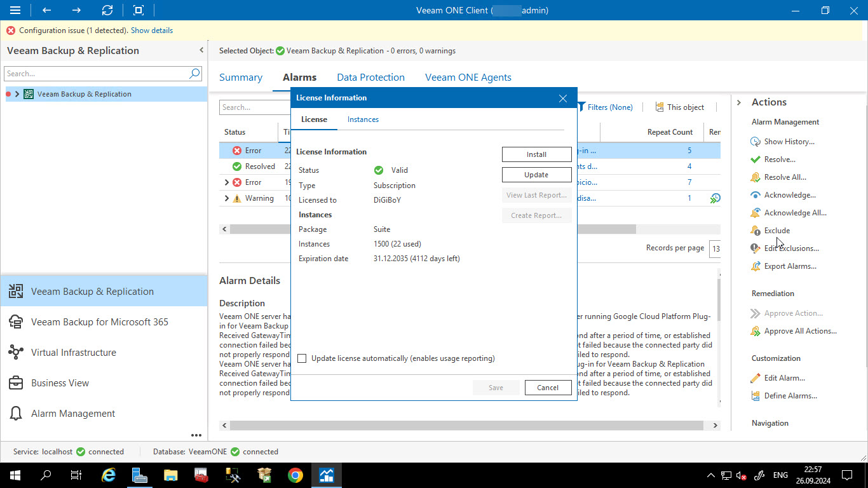Click the Install license button
Screen dimensions: 868x488
[536, 154]
